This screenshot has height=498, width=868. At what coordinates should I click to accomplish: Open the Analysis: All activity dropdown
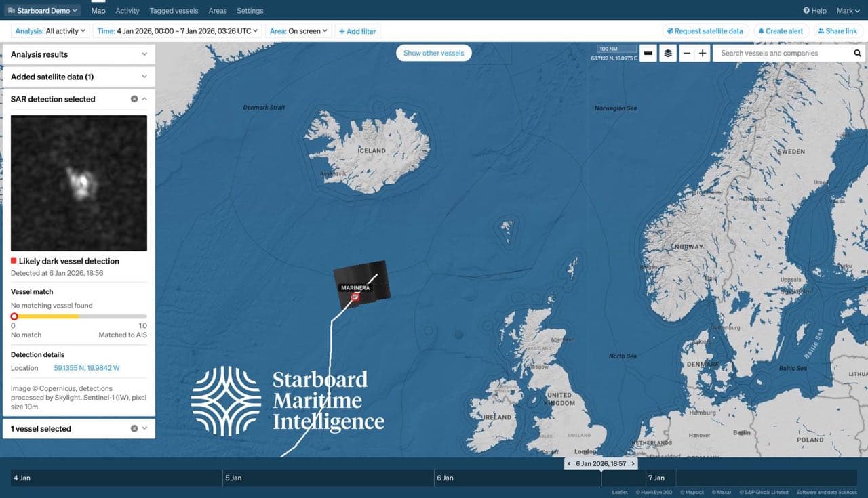[51, 31]
